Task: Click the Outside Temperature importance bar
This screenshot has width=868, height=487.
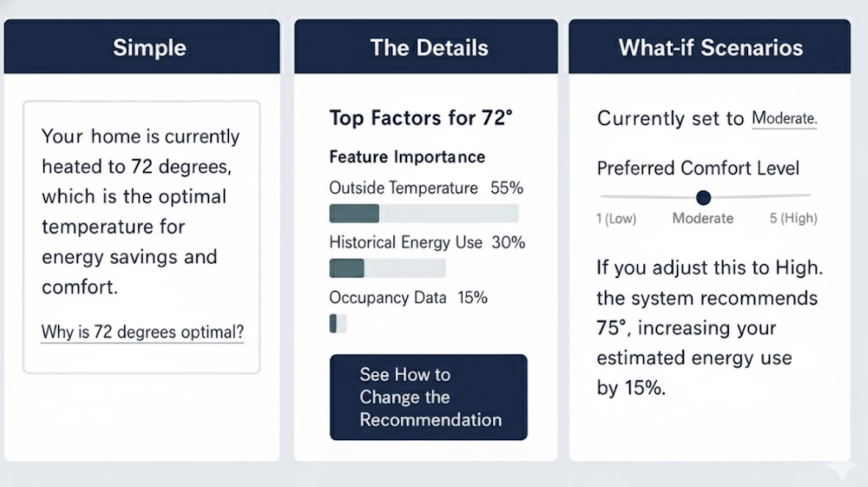Action: pos(423,213)
